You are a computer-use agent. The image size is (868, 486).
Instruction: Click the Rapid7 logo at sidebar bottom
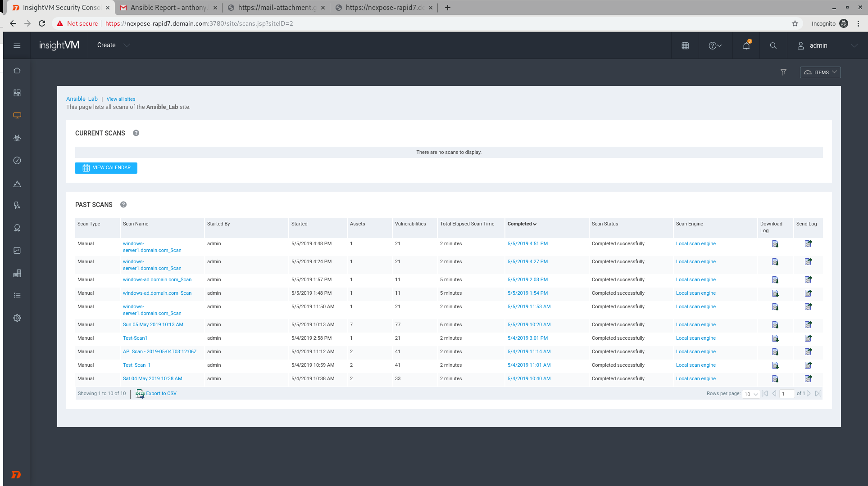pos(16,475)
